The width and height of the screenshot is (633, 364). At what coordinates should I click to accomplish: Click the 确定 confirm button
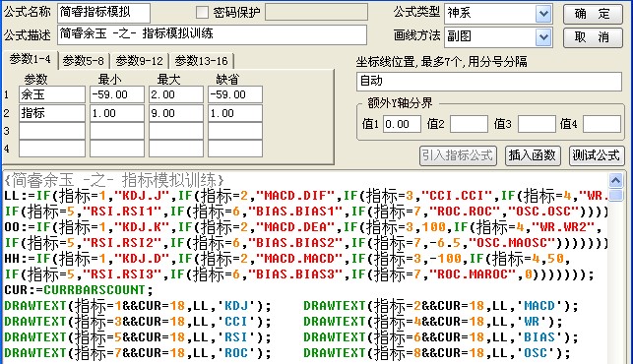(593, 14)
